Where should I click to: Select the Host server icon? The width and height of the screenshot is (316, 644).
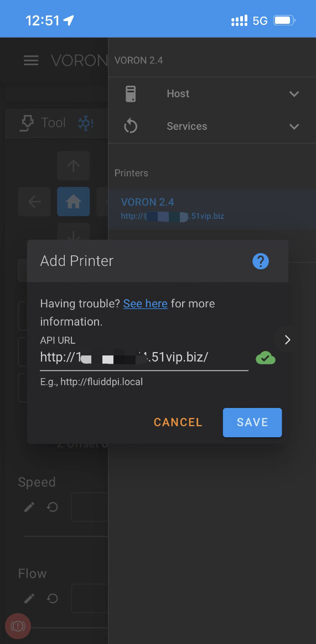tap(130, 94)
